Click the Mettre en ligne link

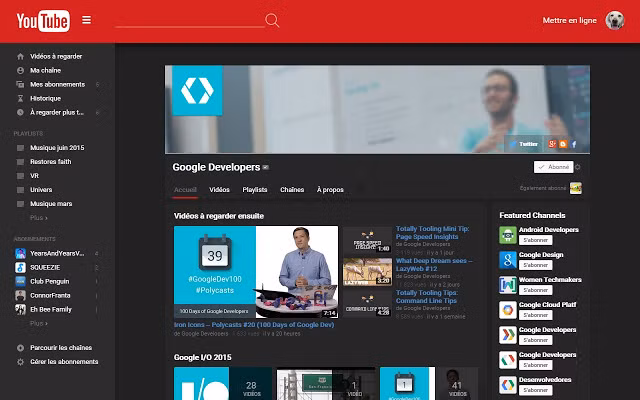(x=569, y=20)
